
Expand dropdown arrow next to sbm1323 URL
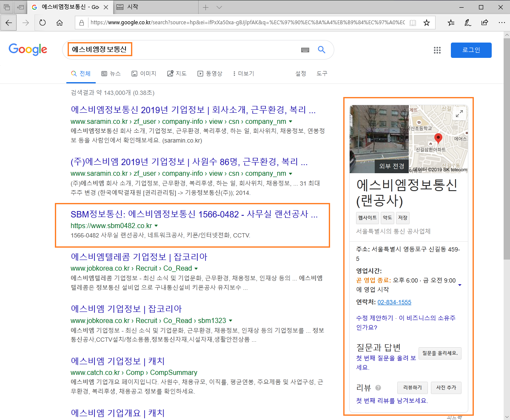click(x=230, y=321)
